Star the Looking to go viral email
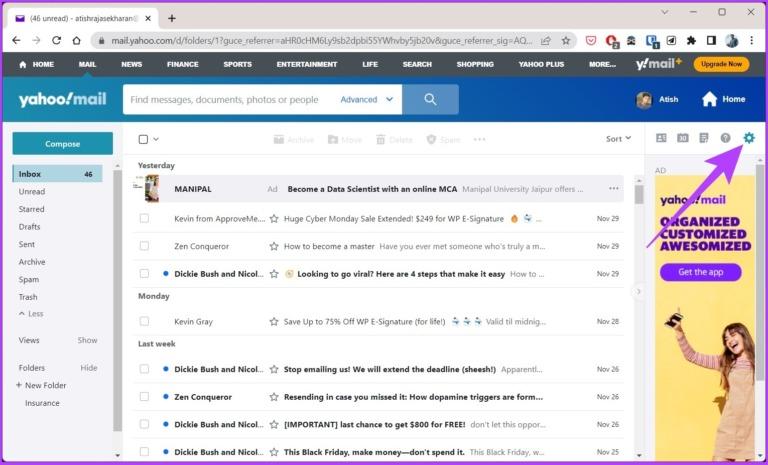This screenshot has width=768, height=465. coord(274,273)
